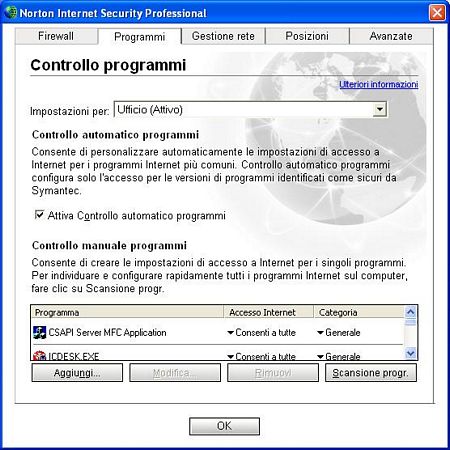Open the Posizioni tab

[x=307, y=36]
